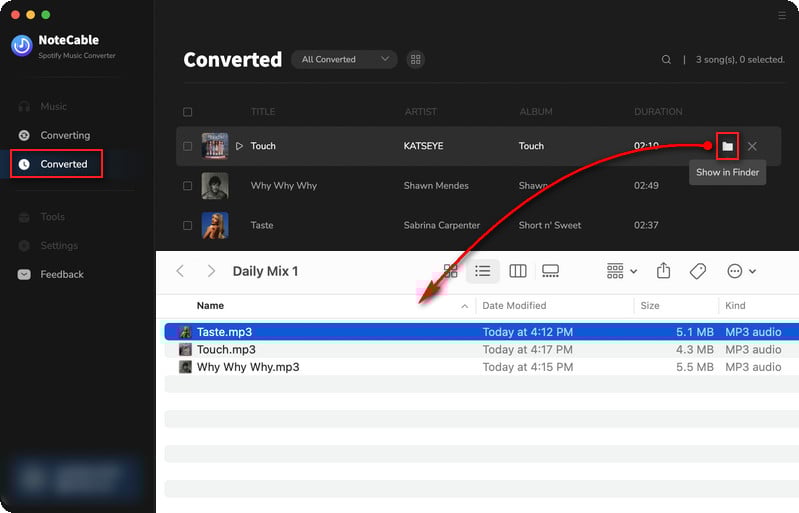Go forward in the Finder window
This screenshot has width=799, height=513.
(211, 271)
